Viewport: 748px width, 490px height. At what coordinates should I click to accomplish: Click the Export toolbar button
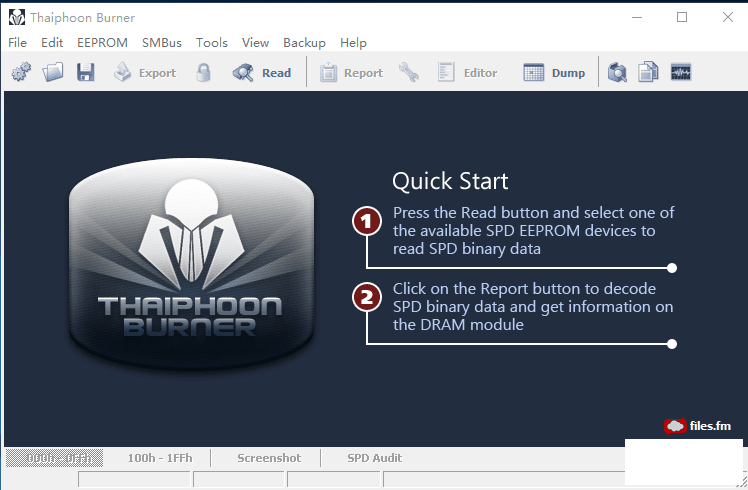click(x=145, y=73)
